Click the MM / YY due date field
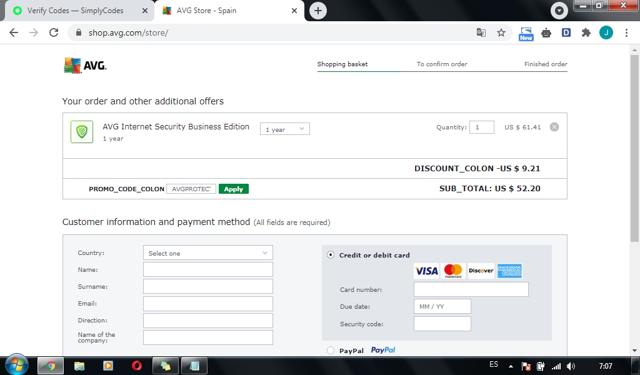This screenshot has width=640, height=375. tap(442, 306)
